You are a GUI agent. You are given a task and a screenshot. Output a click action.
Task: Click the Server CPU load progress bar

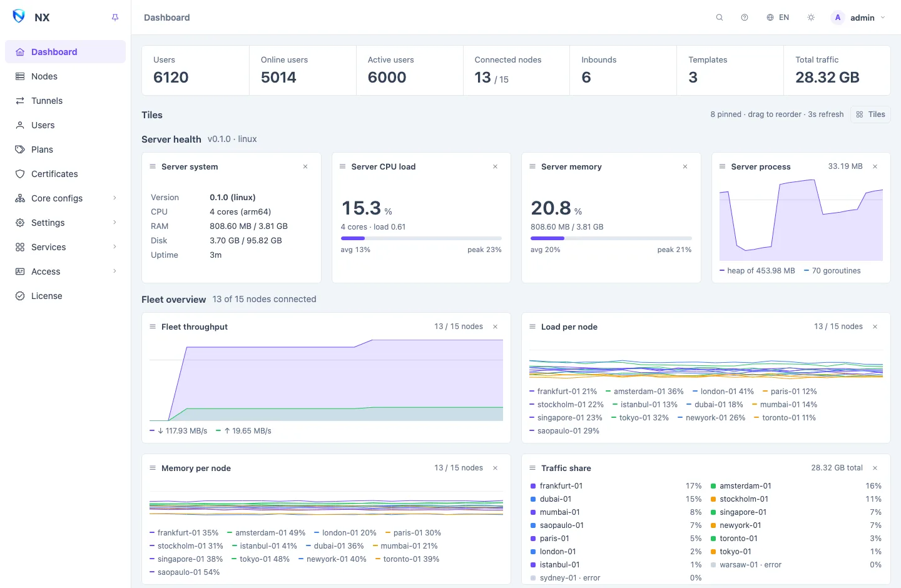click(x=421, y=238)
